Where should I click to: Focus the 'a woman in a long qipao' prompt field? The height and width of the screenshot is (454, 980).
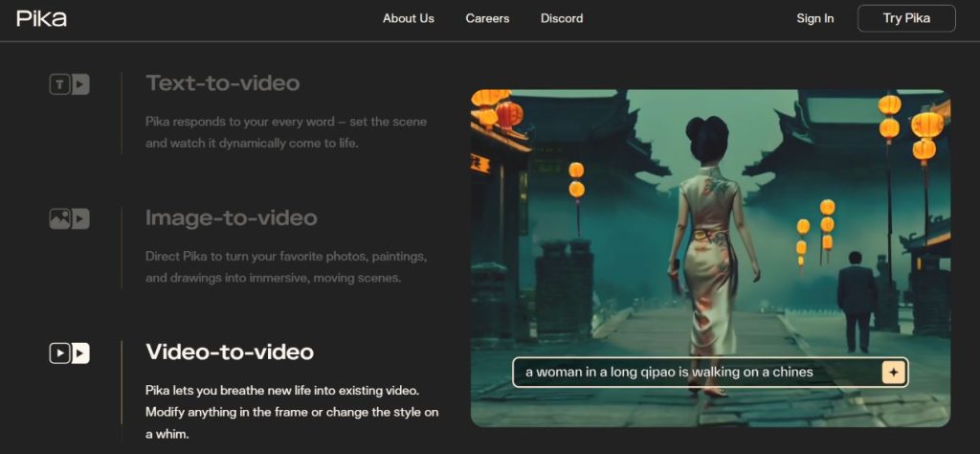[x=694, y=372]
